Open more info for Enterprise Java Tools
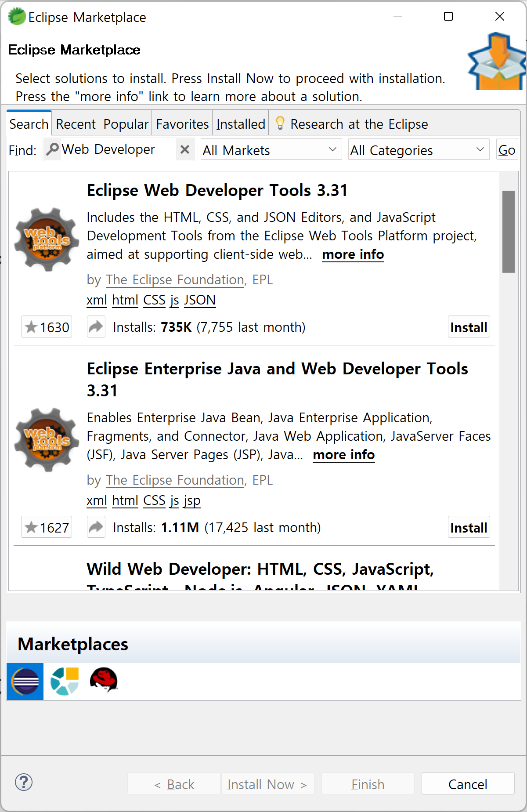The height and width of the screenshot is (812, 527). click(344, 454)
